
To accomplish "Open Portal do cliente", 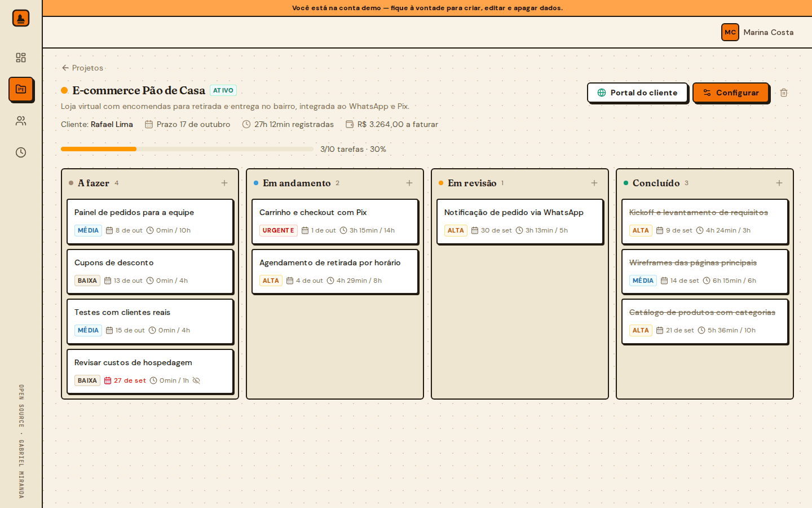I will [637, 93].
